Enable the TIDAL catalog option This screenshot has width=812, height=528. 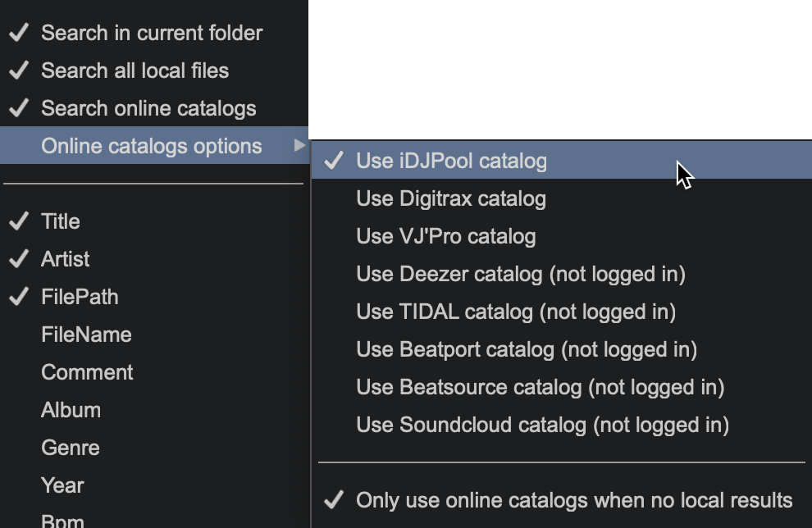click(515, 312)
